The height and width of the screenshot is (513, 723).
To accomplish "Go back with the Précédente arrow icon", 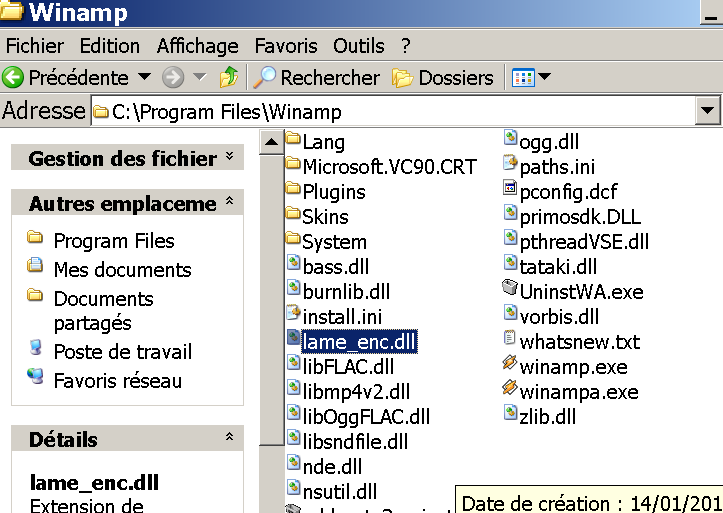I will tap(12, 77).
